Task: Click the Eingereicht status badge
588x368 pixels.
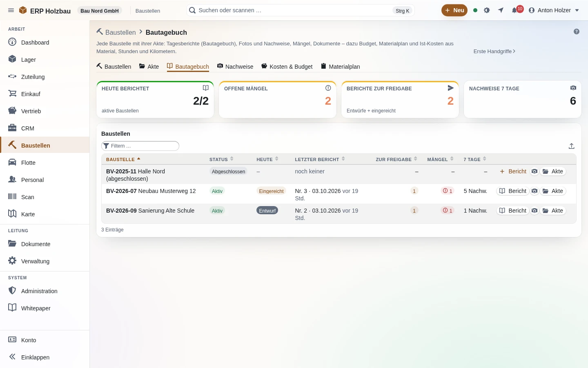Action: pyautogui.click(x=271, y=191)
